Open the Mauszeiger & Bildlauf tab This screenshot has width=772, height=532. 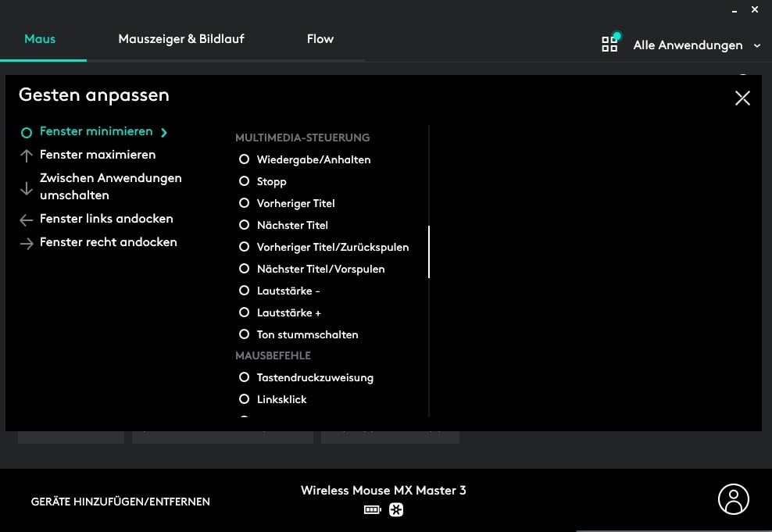[x=181, y=39]
